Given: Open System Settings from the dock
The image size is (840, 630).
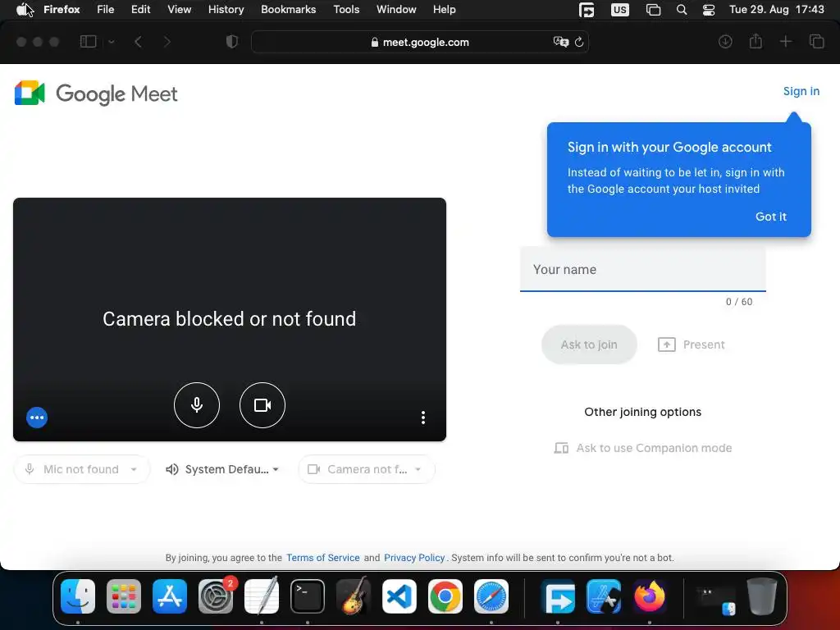Looking at the screenshot, I should [216, 596].
